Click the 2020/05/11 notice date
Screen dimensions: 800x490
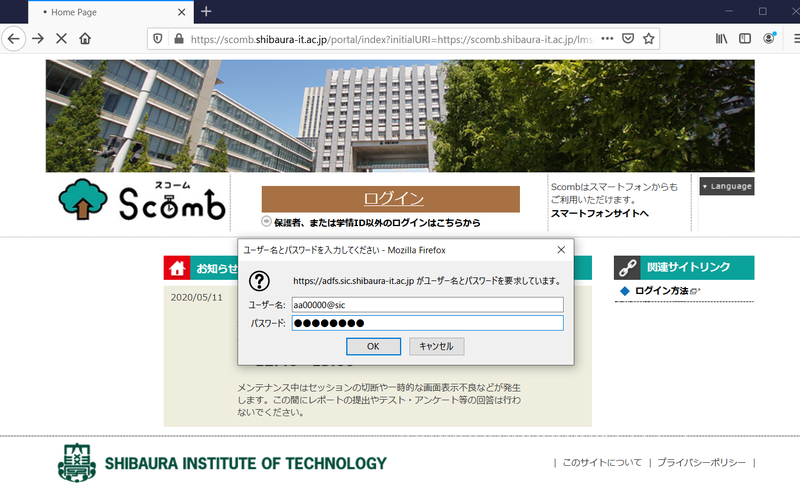[196, 298]
